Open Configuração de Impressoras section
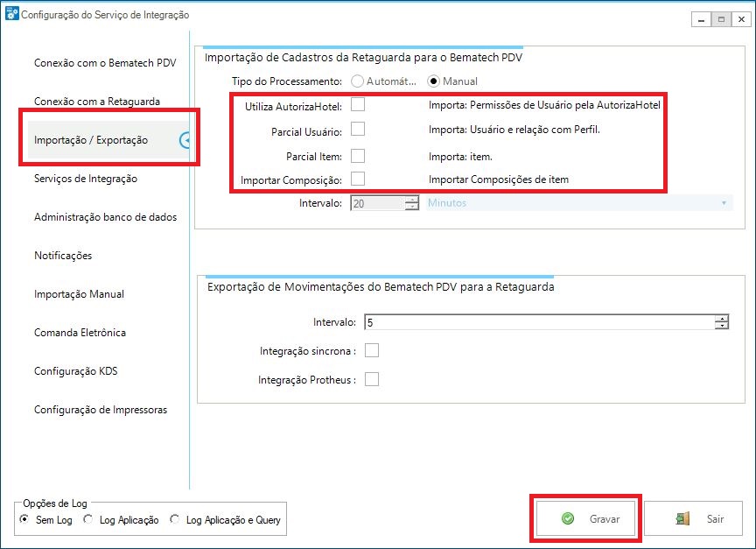Image resolution: width=756 pixels, height=549 pixels. tap(101, 410)
